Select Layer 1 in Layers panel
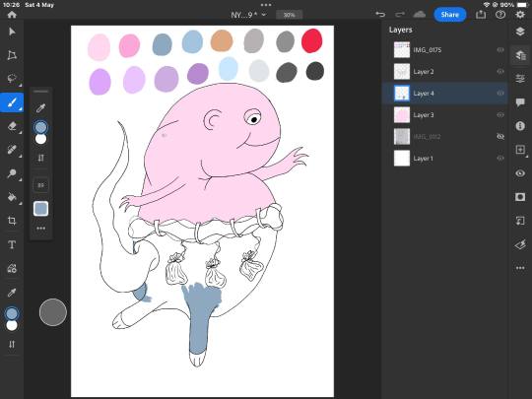The height and width of the screenshot is (399, 532). point(444,158)
